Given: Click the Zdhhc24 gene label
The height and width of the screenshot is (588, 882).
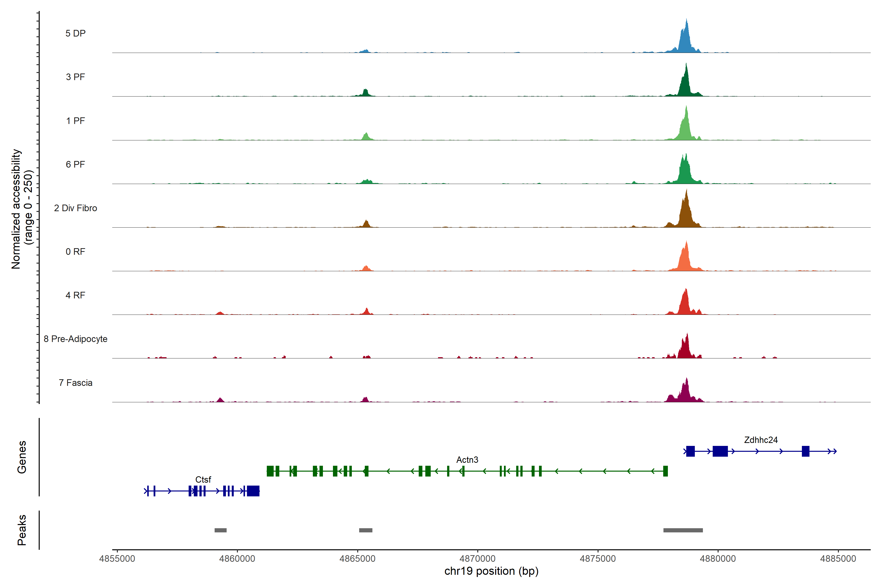Looking at the screenshot, I should (x=760, y=440).
